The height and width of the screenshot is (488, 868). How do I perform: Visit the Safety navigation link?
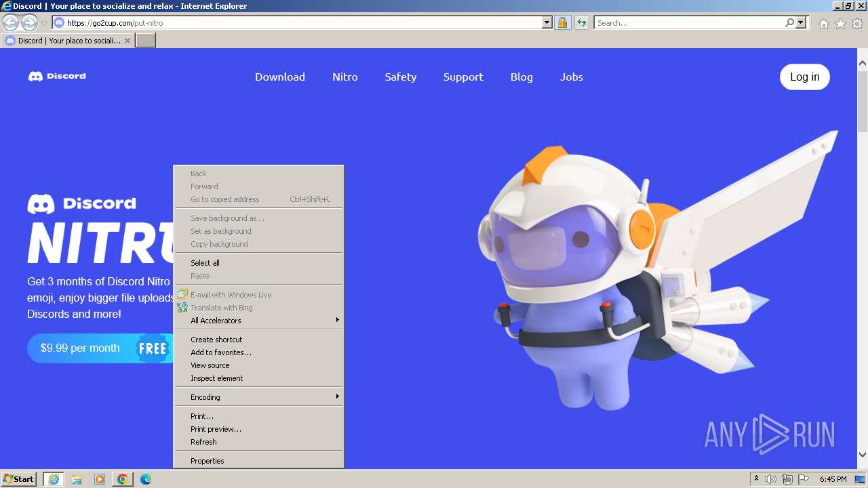pos(401,77)
